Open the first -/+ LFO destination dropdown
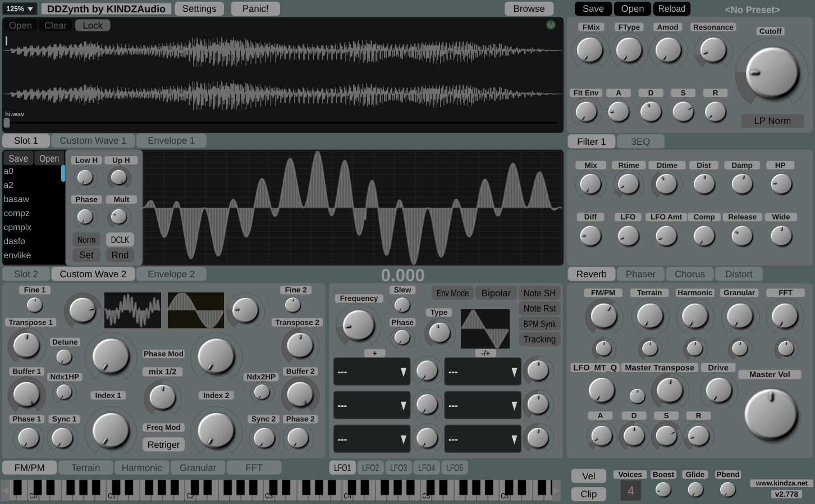The image size is (815, 504). click(x=483, y=372)
